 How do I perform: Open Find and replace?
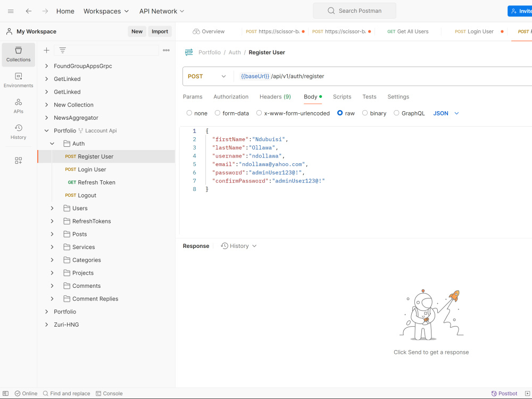(x=66, y=394)
